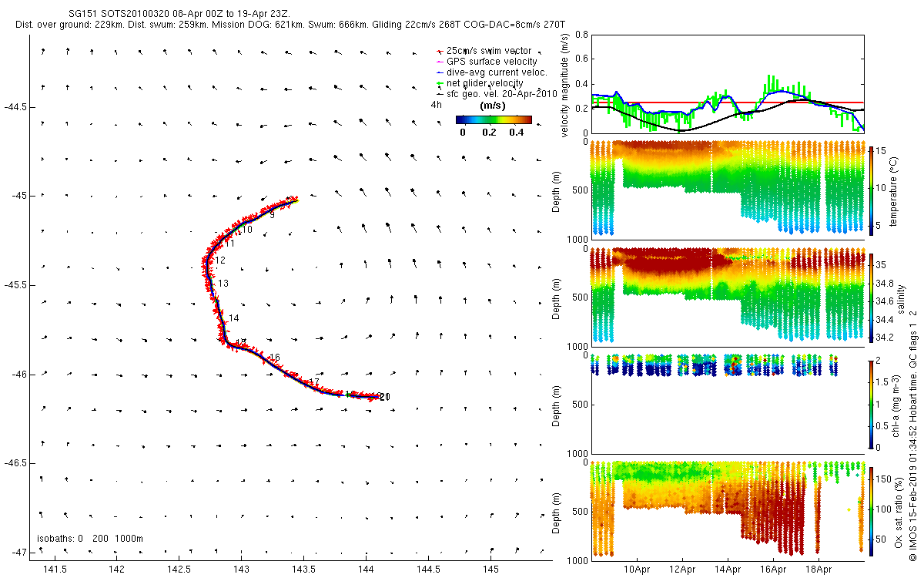This screenshot has width=924, height=578.
Task: Click day marker 13 on the glider track
Action: coord(223,284)
